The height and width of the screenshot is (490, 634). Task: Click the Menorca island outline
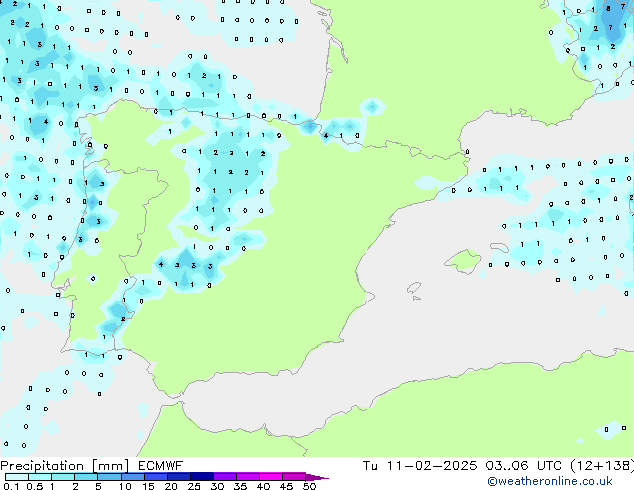point(499,247)
